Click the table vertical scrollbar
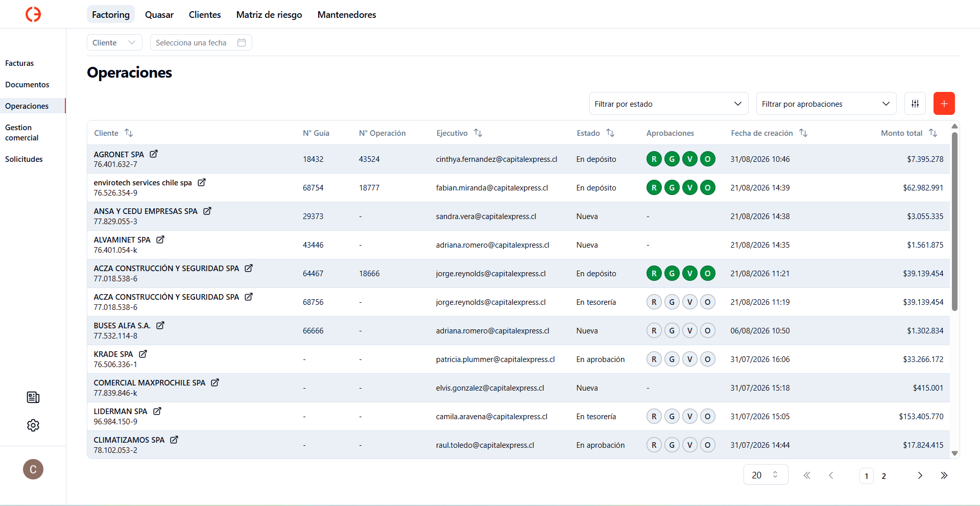Screen dimensions: 980x506 (x=954, y=222)
